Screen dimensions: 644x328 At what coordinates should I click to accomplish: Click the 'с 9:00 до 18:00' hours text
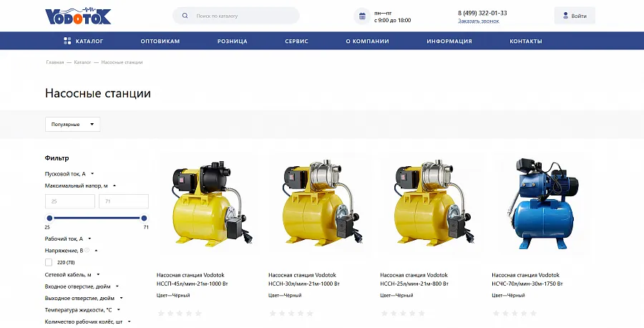click(392, 20)
